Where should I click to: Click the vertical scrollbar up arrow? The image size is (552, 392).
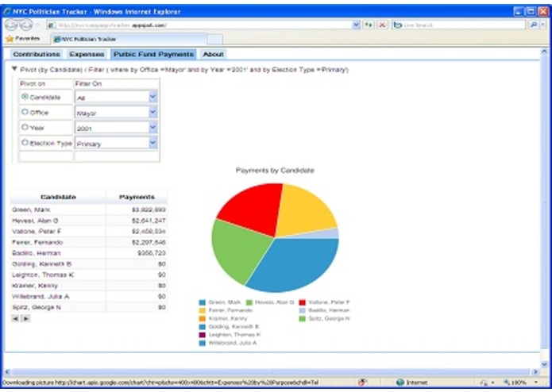[544, 52]
